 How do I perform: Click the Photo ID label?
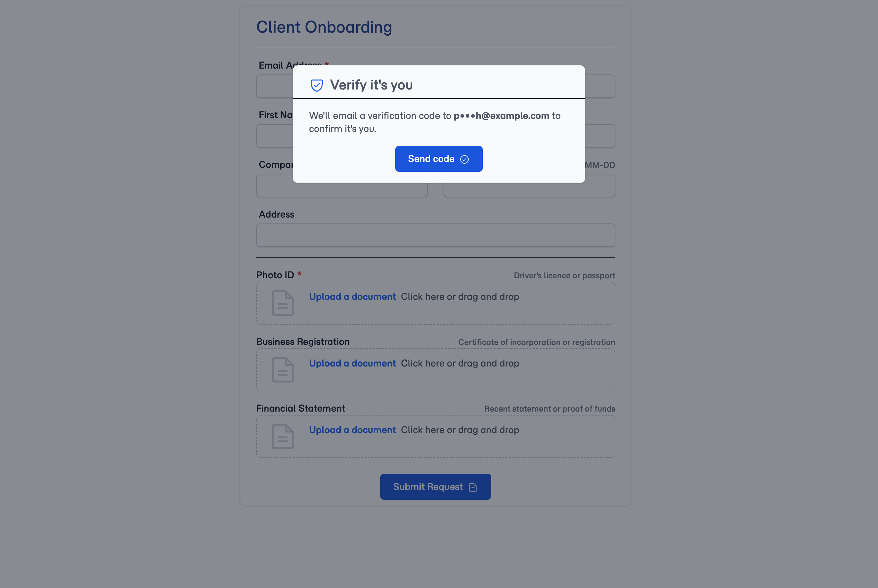pyautogui.click(x=275, y=275)
